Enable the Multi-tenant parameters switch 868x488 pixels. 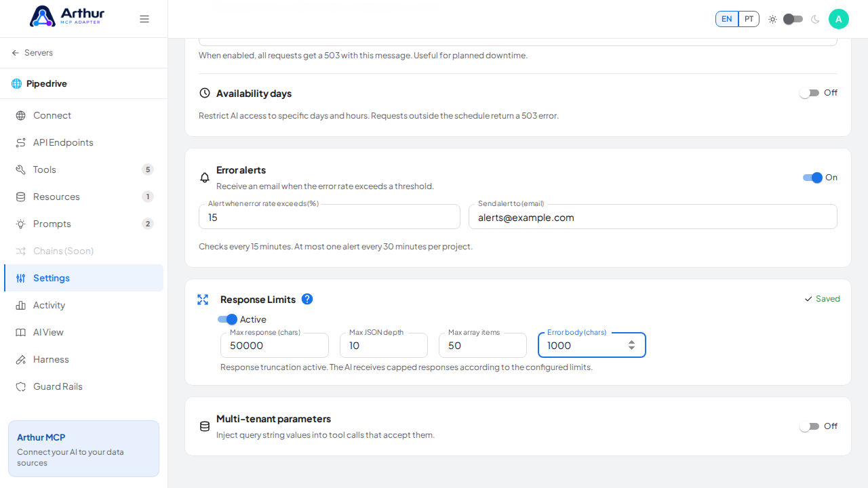pyautogui.click(x=809, y=426)
